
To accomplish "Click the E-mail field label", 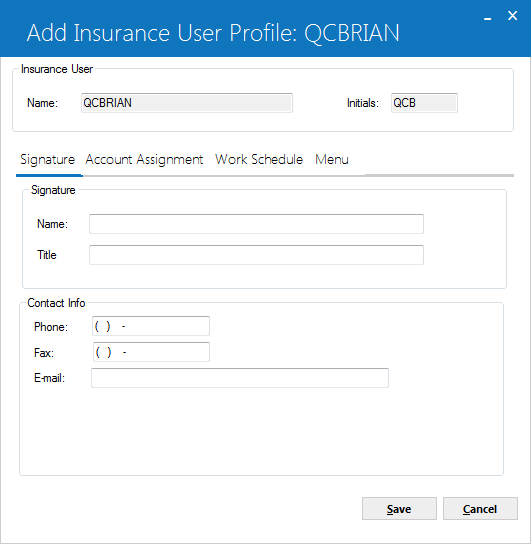I will (50, 378).
